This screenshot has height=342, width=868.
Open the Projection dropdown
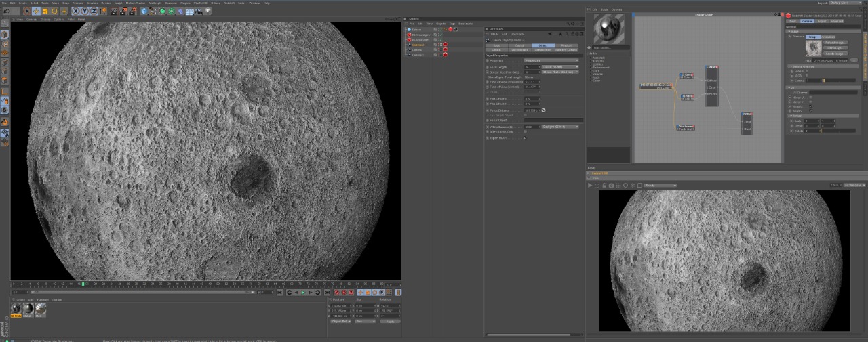pyautogui.click(x=551, y=60)
